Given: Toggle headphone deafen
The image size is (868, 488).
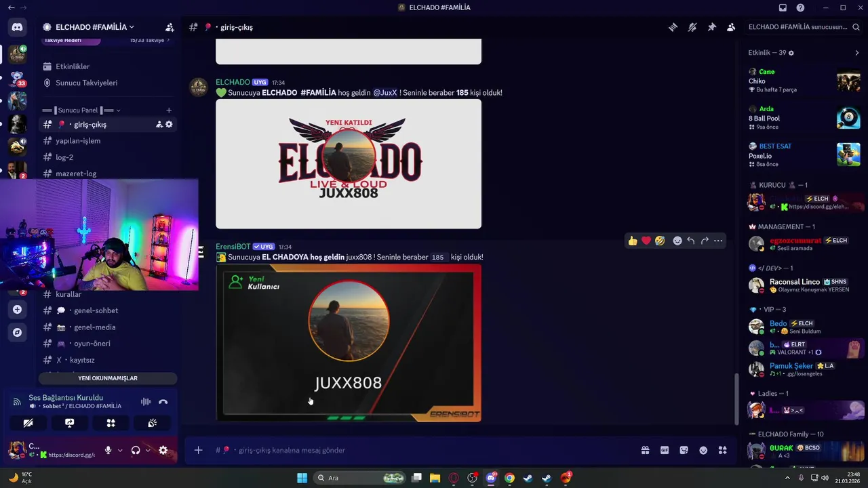Looking at the screenshot, I should click(x=136, y=450).
